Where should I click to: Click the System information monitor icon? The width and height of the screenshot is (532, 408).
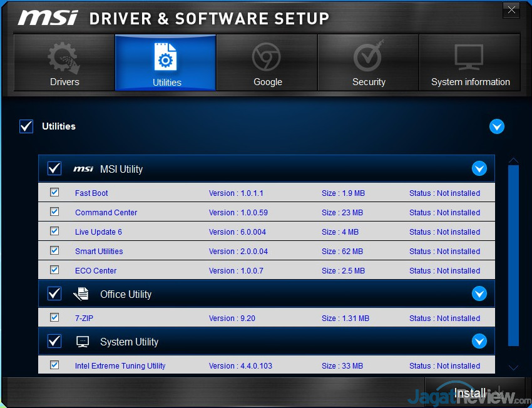coord(469,58)
